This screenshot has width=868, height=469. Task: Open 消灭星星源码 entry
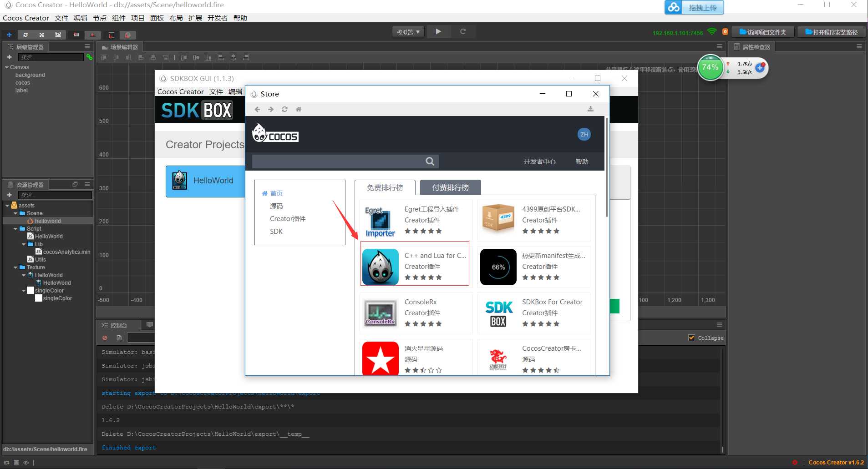(416, 358)
